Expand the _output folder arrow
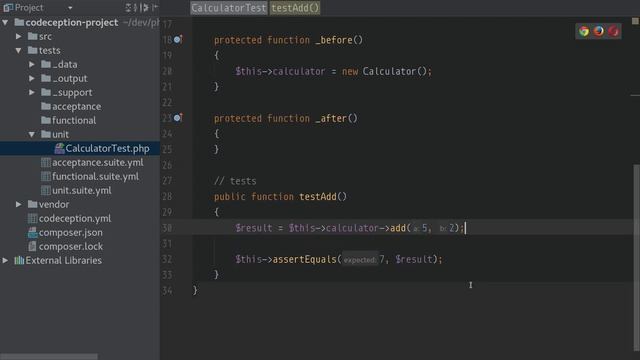This screenshot has width=640, height=360. (x=32, y=78)
